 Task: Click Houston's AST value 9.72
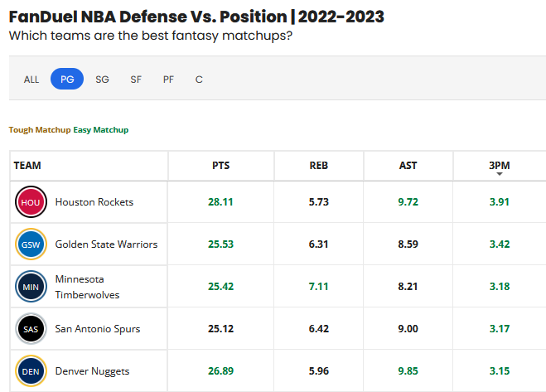[x=408, y=202]
